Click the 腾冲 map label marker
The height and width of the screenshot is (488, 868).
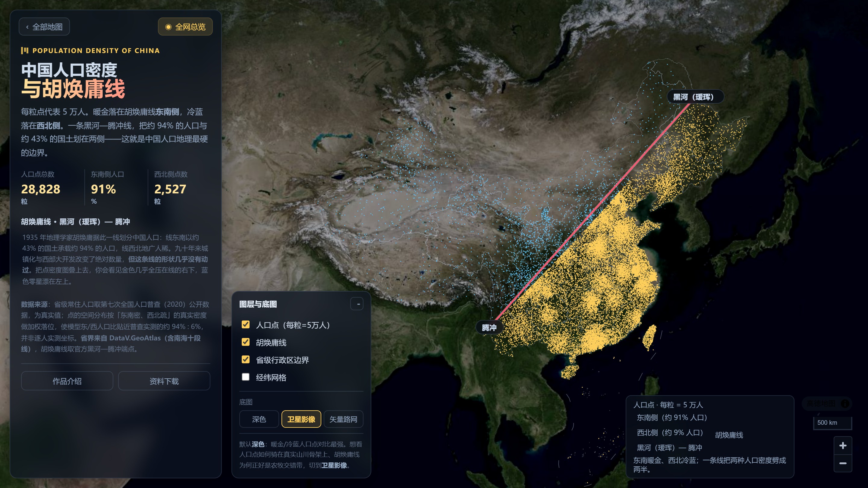coord(489,328)
